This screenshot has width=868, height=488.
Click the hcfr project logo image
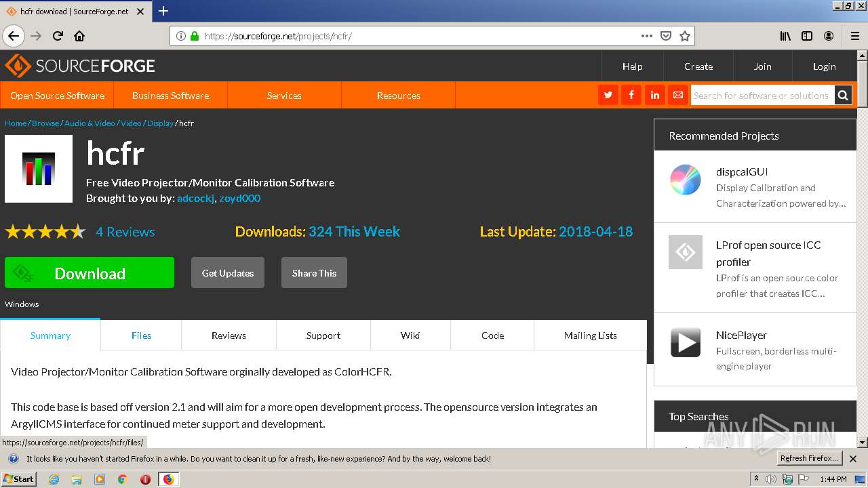tap(39, 169)
